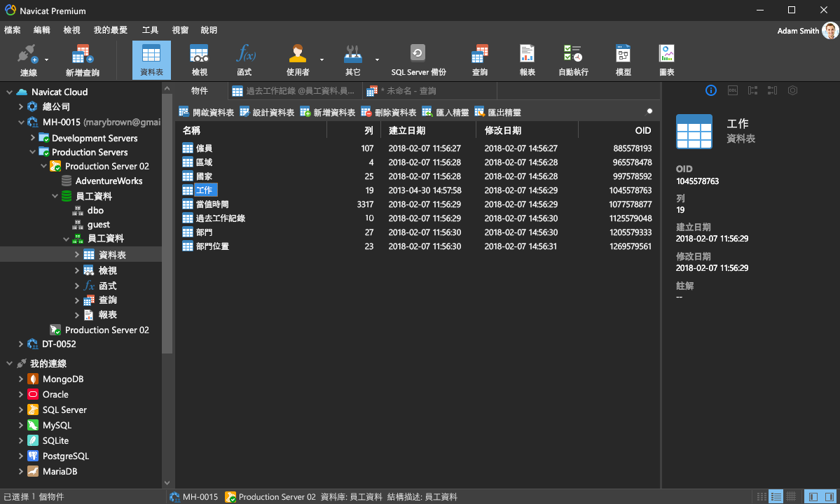Open the 報表 report toolbar icon
The width and height of the screenshot is (840, 504).
pyautogui.click(x=527, y=60)
